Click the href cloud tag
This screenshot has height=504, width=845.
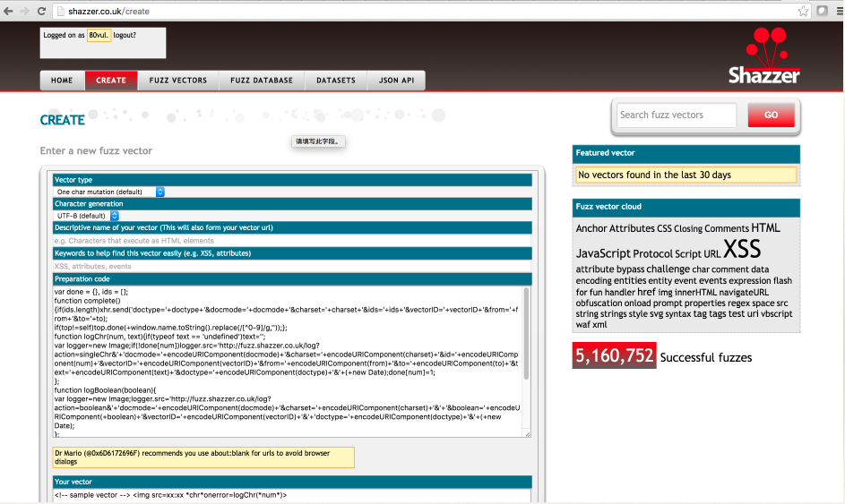pos(646,292)
